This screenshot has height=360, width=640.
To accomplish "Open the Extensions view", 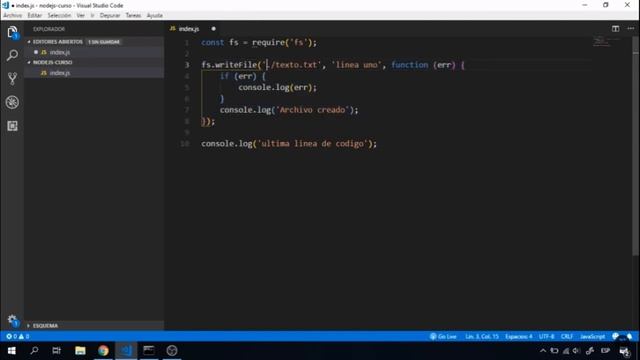I will coord(12,126).
